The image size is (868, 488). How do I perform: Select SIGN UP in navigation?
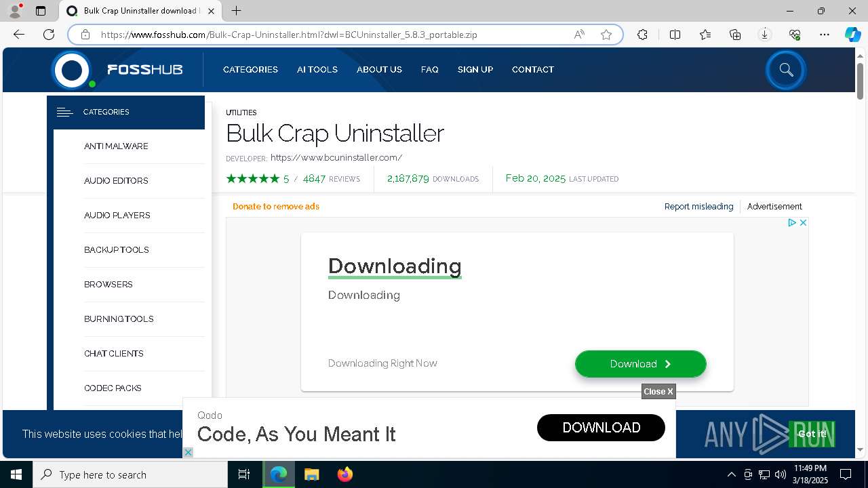pos(475,70)
